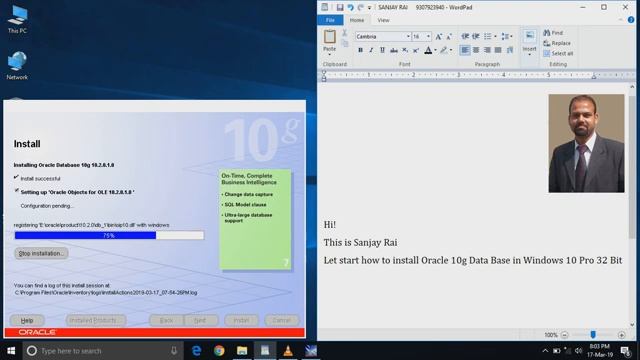The height and width of the screenshot is (360, 640).
Task: Open the Paste dropdown arrow
Action: pos(329,54)
